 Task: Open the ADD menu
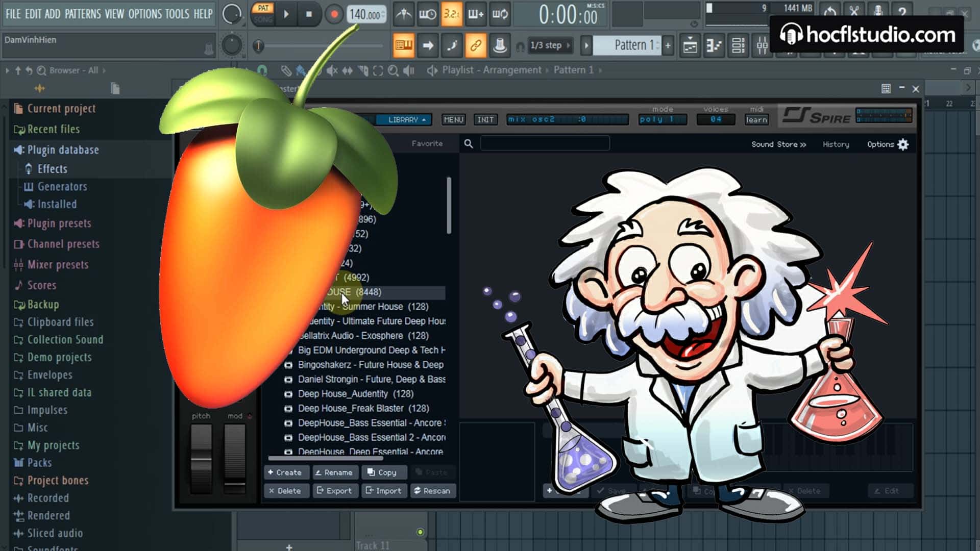(52, 14)
